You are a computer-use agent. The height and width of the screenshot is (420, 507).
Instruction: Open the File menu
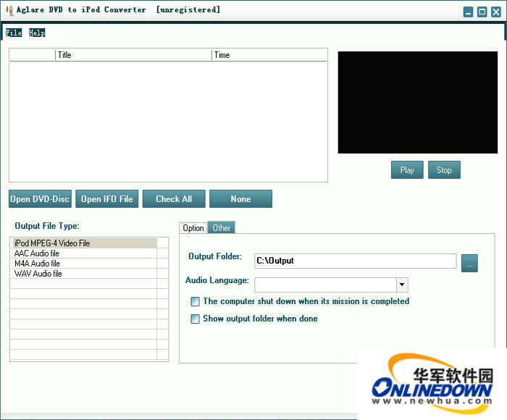[14, 33]
